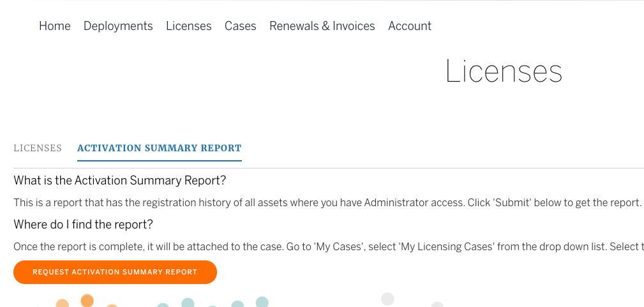Image resolution: width=644 pixels, height=307 pixels.
Task: Click the paragraph about registration history of assets
Action: (327, 202)
